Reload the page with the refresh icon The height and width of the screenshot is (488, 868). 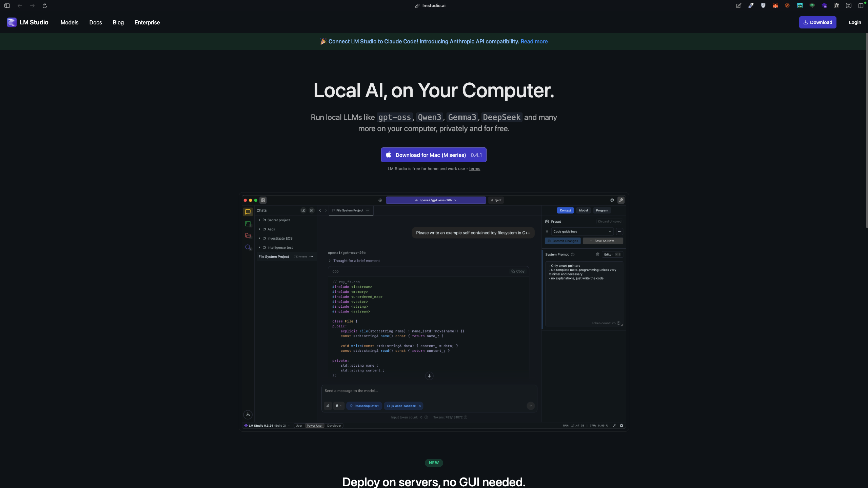[x=44, y=5]
